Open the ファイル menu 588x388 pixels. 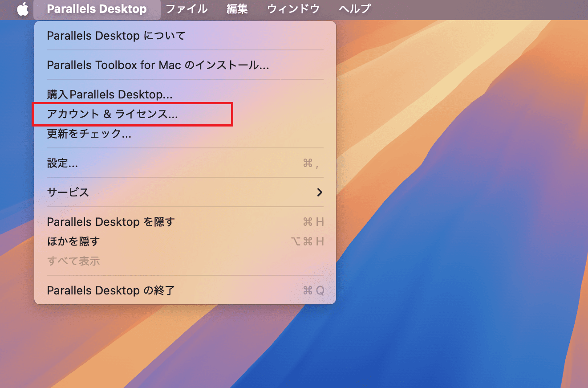(x=187, y=9)
